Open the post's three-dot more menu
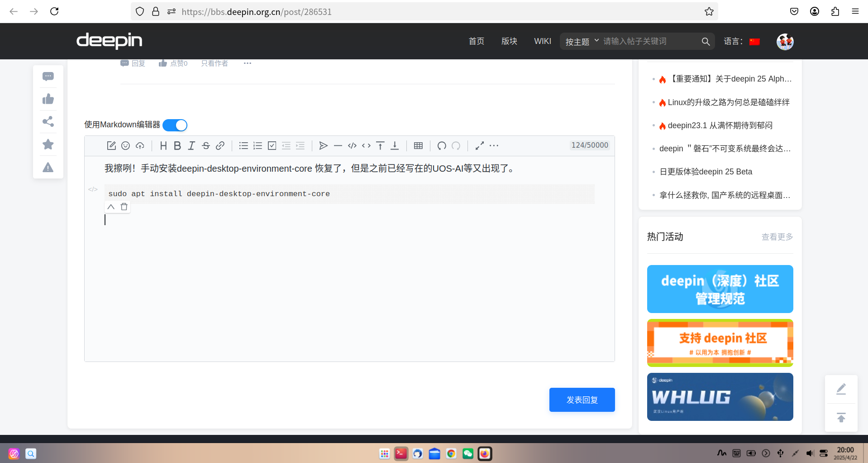Viewport: 868px width, 463px height. pos(247,63)
